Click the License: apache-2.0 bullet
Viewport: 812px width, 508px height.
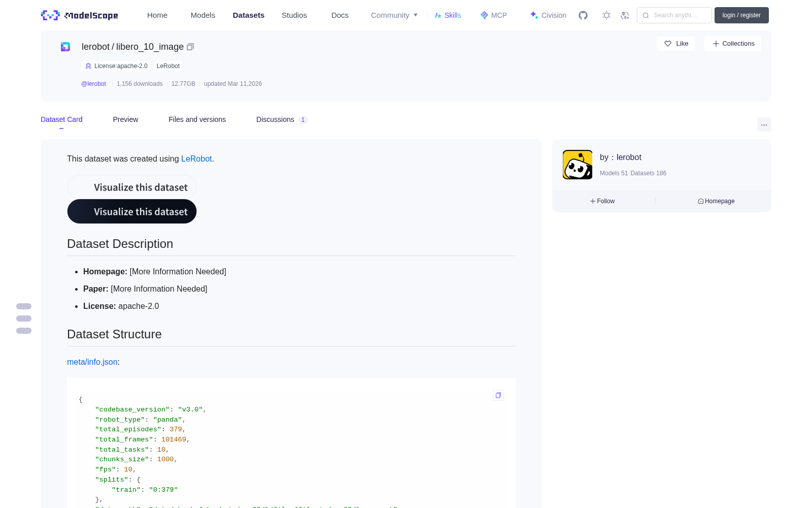[121, 306]
